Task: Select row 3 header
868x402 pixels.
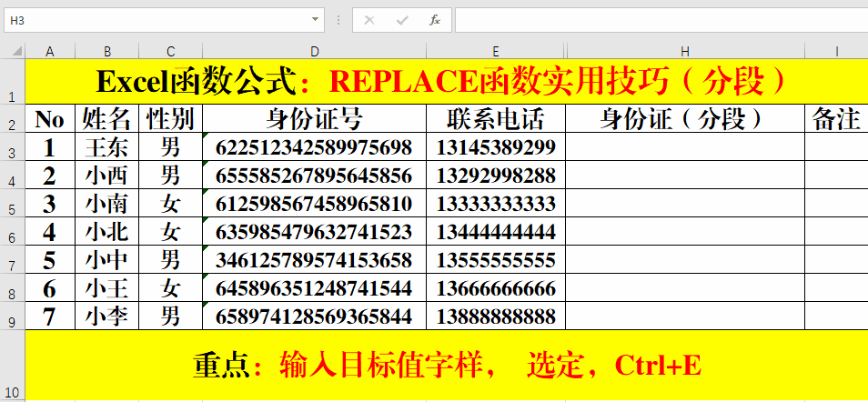Action: (13, 146)
